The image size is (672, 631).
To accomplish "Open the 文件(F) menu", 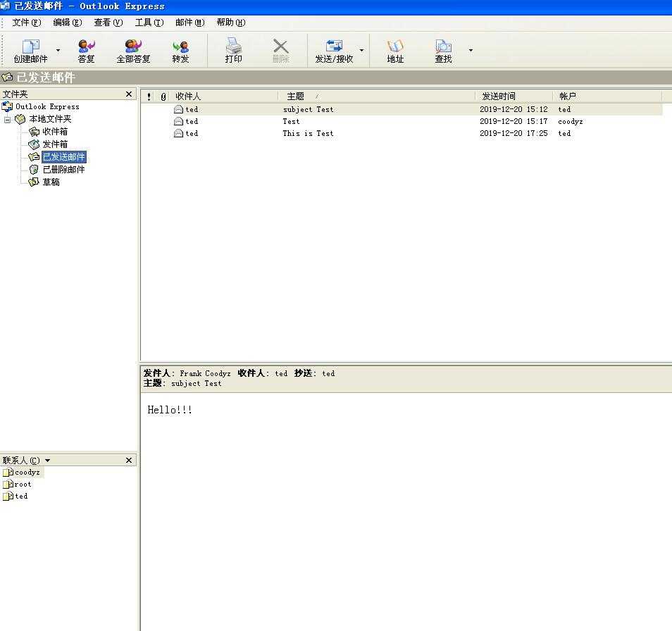I will pyautogui.click(x=27, y=23).
